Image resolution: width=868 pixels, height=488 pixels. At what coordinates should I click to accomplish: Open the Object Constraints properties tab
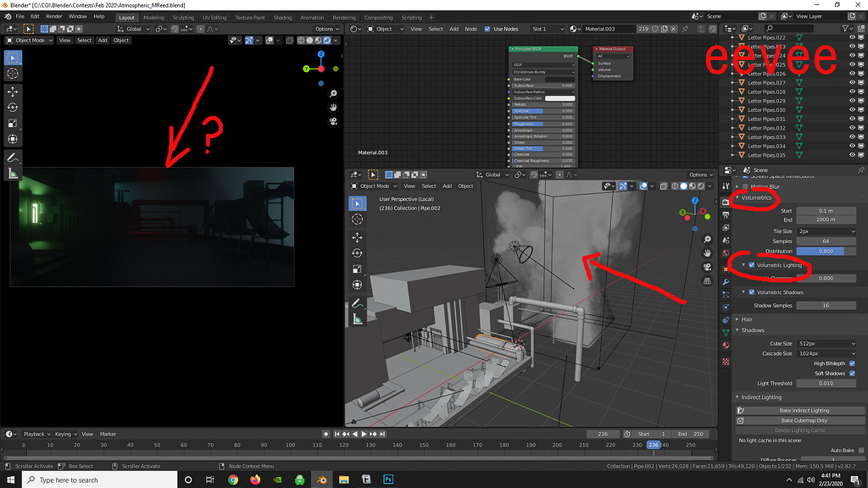pyautogui.click(x=726, y=319)
